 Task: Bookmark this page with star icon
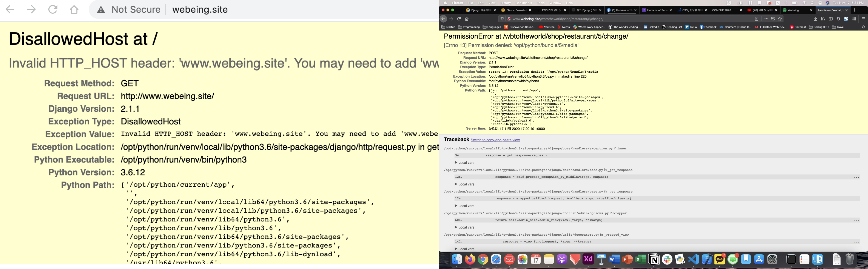780,19
